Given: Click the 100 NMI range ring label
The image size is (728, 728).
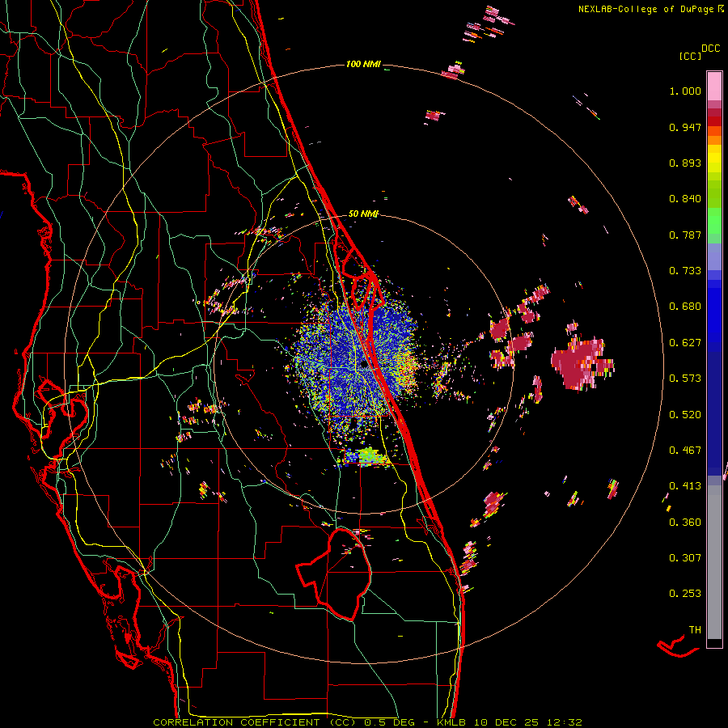Looking at the screenshot, I should (363, 64).
